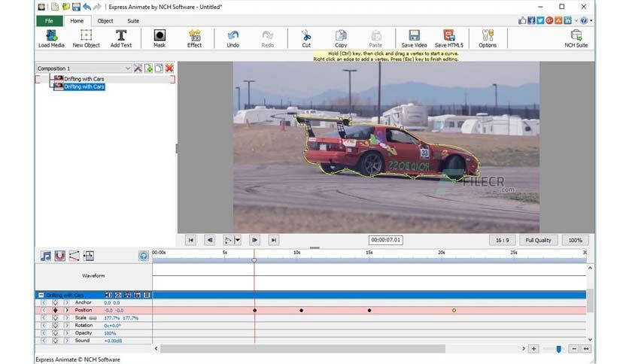This screenshot has width=629, height=364.
Task: Click Save HTML5 in the toolbar
Action: 449,38
